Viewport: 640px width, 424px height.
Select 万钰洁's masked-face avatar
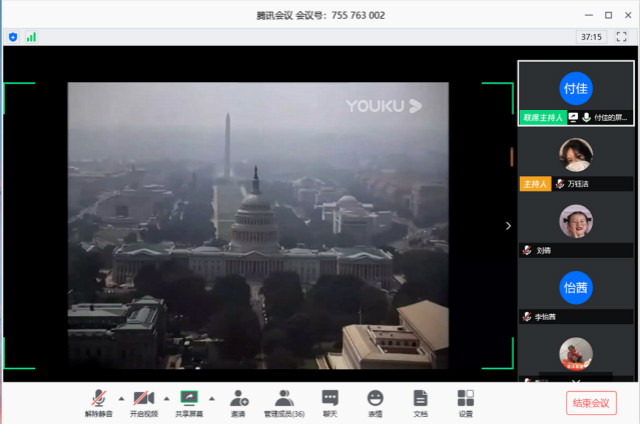(x=576, y=155)
